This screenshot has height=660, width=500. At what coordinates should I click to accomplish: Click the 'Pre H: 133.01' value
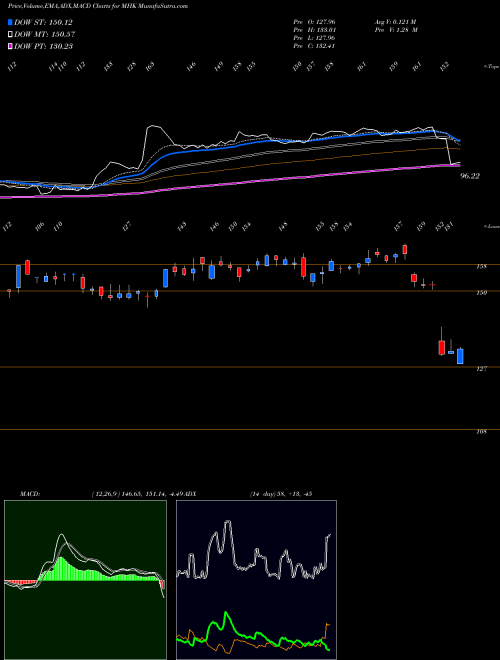tap(314, 30)
